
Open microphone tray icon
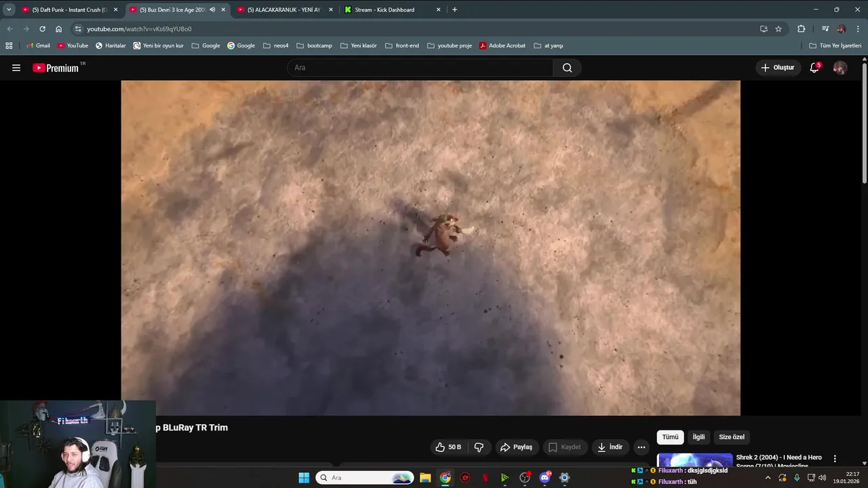[x=797, y=478]
